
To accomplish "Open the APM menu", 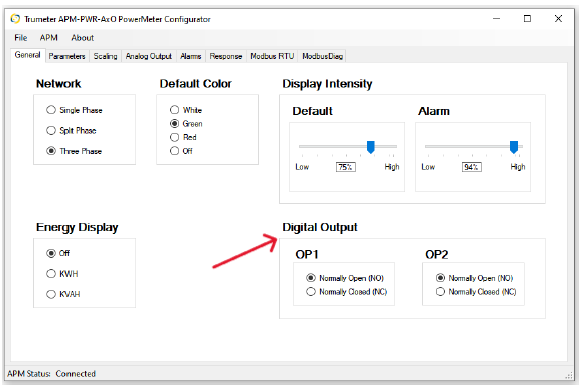I will point(48,38).
